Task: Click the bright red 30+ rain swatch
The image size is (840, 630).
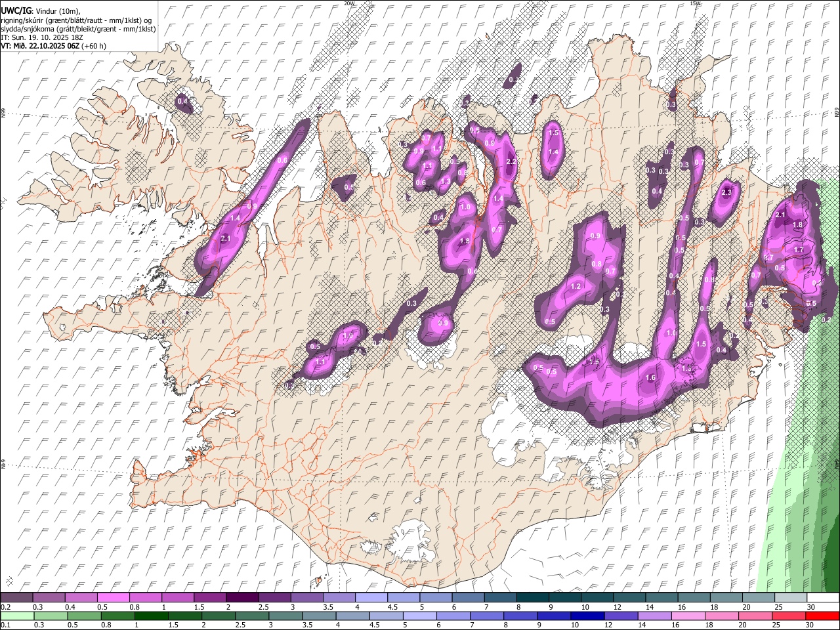Action: click(822, 616)
